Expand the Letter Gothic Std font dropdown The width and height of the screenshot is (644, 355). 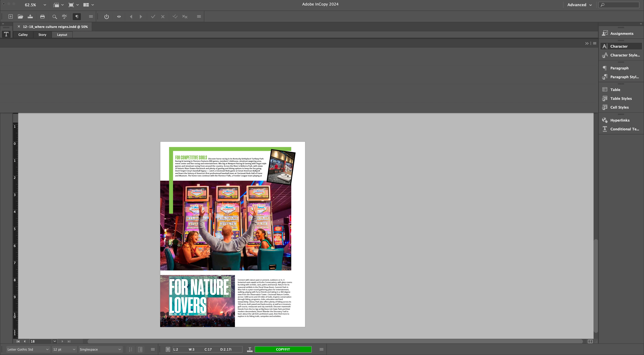coord(47,349)
